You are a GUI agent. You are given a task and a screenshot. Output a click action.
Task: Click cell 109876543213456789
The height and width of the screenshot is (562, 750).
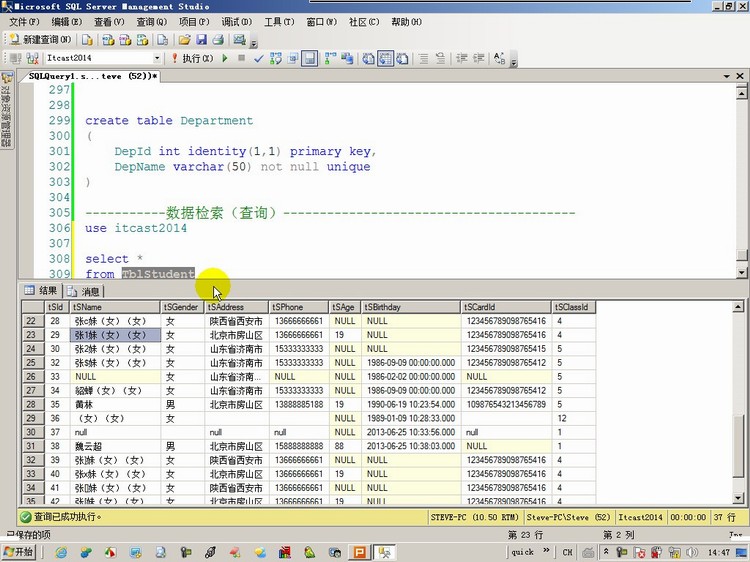[506, 405]
